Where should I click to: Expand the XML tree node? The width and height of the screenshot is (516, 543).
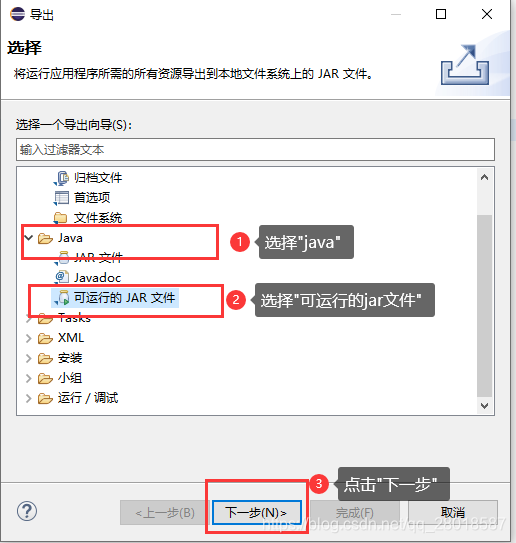tap(29, 338)
